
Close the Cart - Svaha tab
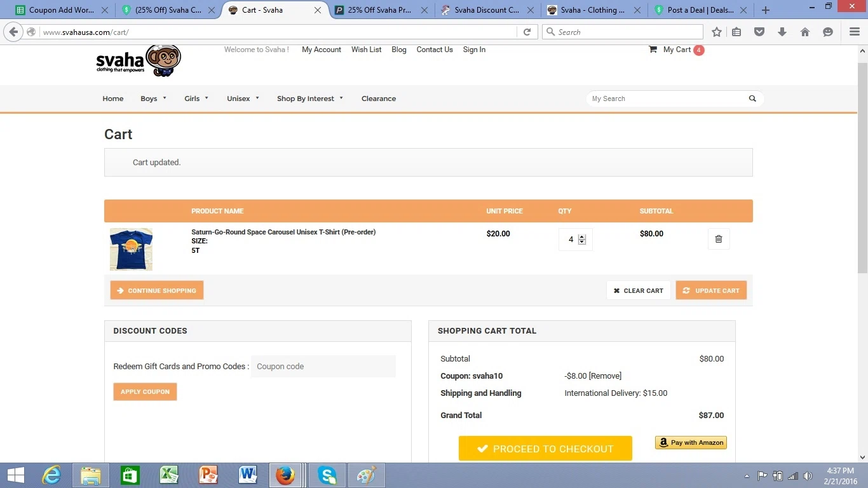318,10
